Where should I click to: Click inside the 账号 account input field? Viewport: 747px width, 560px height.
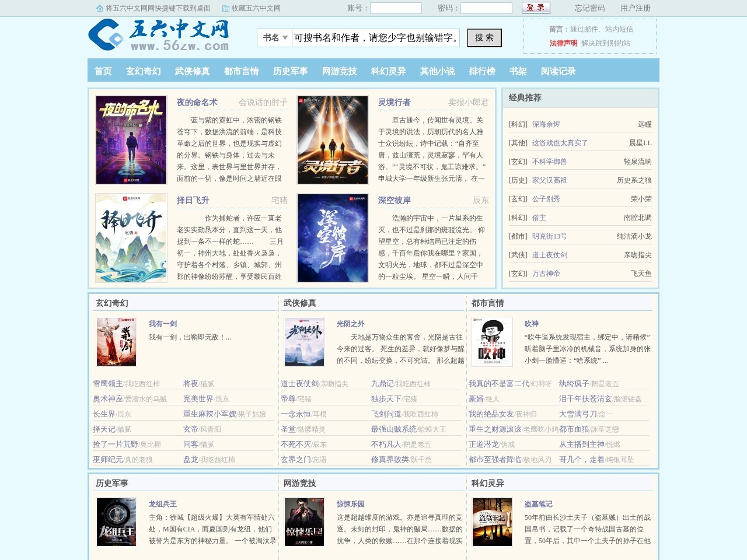[395, 8]
